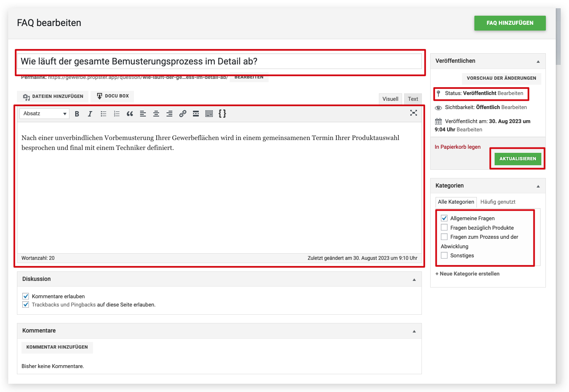Enter distraction-free fullscreen editor mode

pyautogui.click(x=413, y=113)
